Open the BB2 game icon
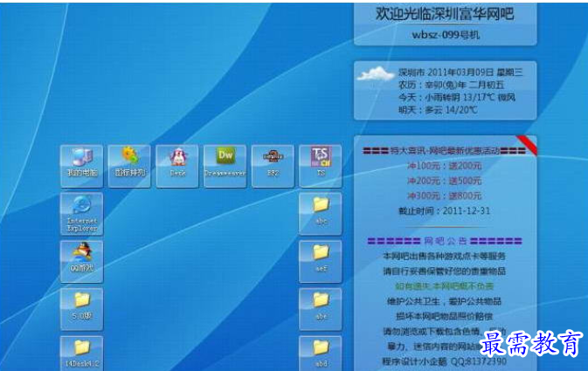This screenshot has width=588, height=371. [273, 166]
